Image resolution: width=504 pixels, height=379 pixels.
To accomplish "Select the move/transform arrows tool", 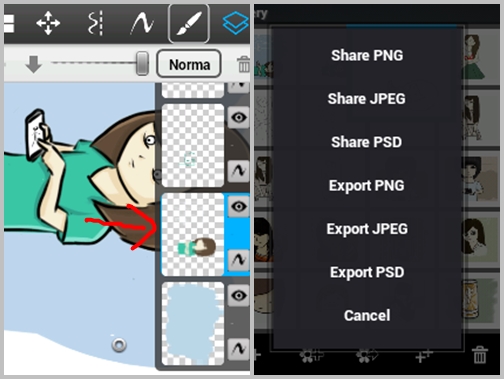I will pyautogui.click(x=48, y=23).
